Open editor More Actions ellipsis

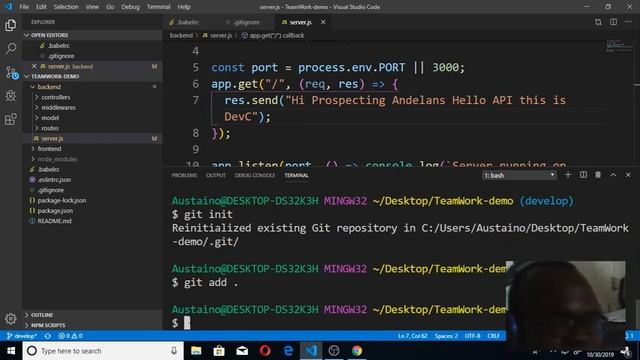click(628, 22)
